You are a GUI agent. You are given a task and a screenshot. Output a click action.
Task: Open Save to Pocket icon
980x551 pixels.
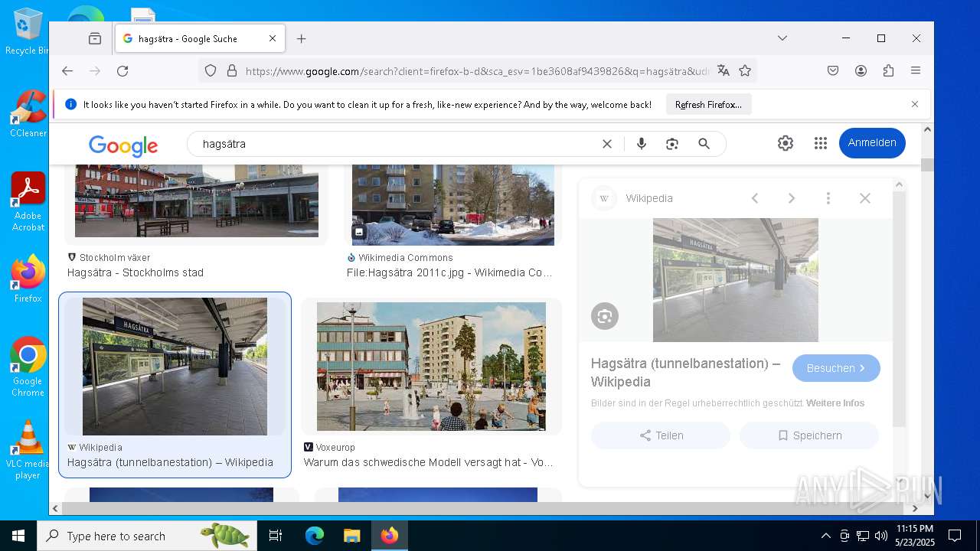pos(833,70)
